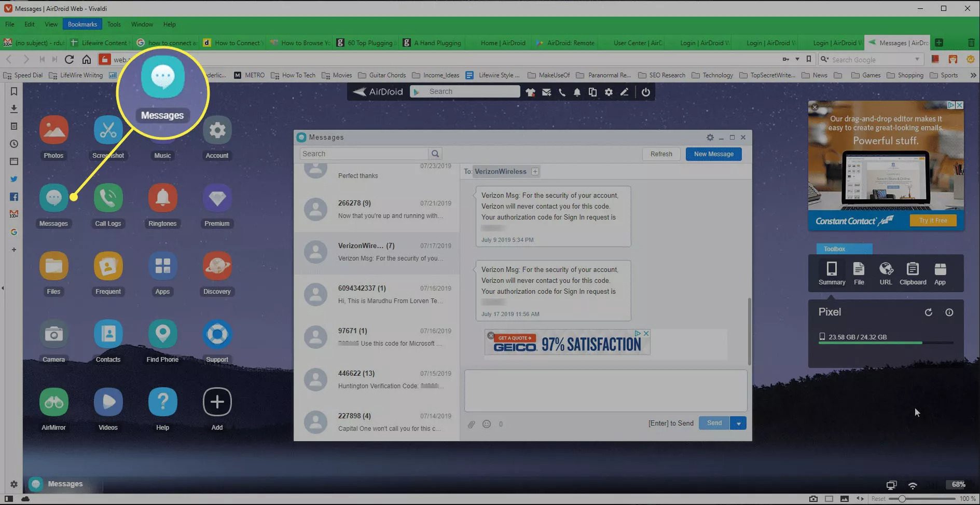Image resolution: width=980 pixels, height=505 pixels.
Task: Open the Bookmarks menu
Action: click(82, 24)
